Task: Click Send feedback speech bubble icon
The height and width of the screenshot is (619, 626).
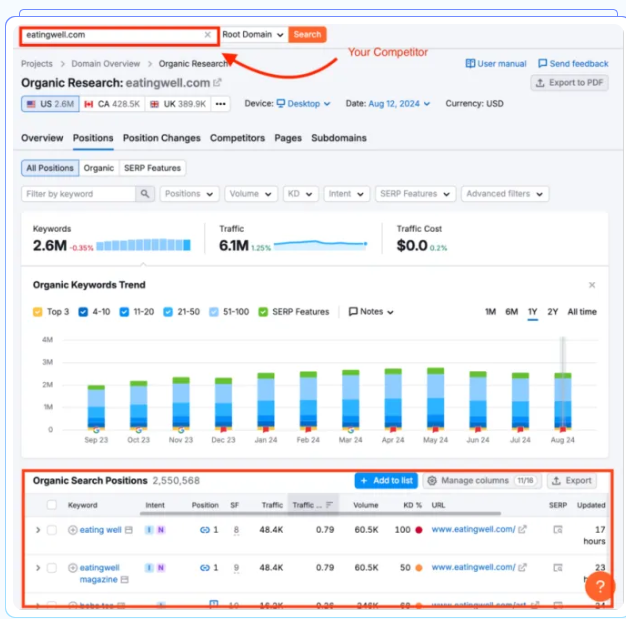Action: pos(543,63)
